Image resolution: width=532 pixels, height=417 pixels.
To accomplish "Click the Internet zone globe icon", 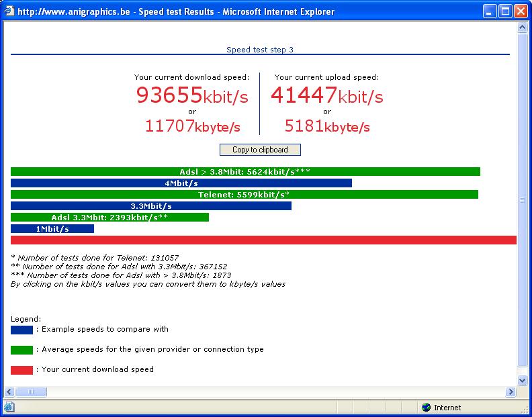I will click(426, 407).
